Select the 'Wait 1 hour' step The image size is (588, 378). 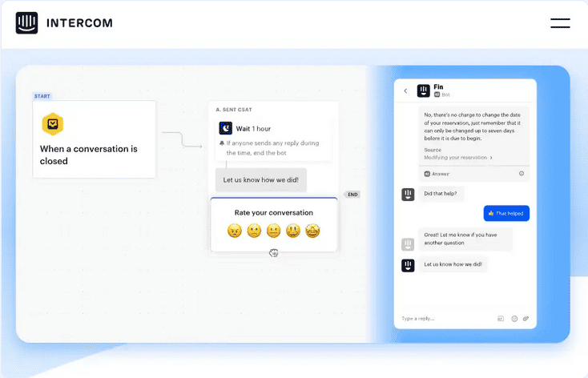tap(273, 140)
